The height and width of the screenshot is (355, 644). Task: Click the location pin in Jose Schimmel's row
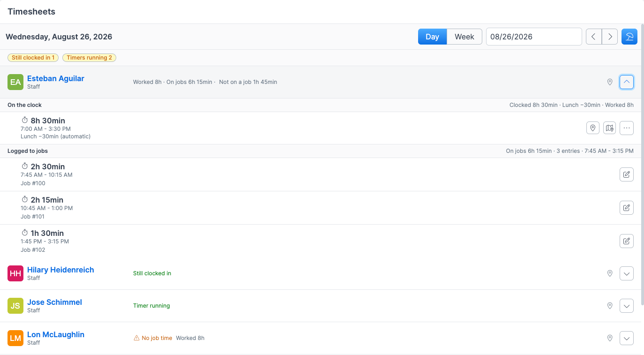pyautogui.click(x=610, y=306)
